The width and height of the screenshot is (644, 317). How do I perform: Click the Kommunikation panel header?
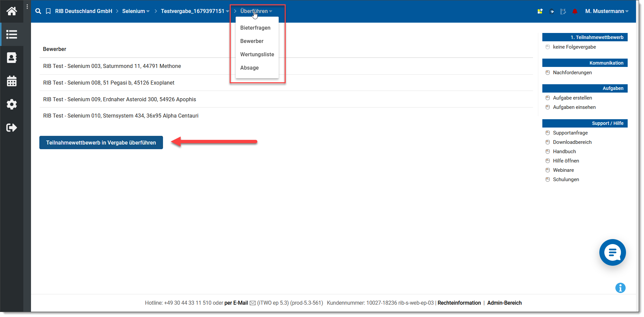coord(585,63)
